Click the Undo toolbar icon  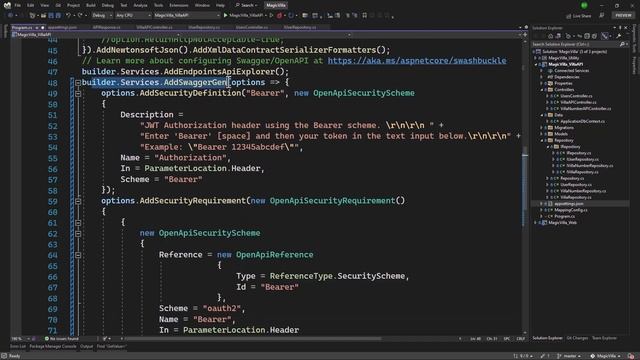[x=68, y=16]
